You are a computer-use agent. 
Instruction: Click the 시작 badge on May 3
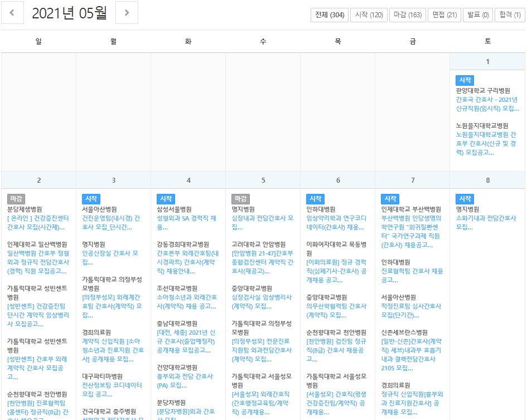click(91, 199)
